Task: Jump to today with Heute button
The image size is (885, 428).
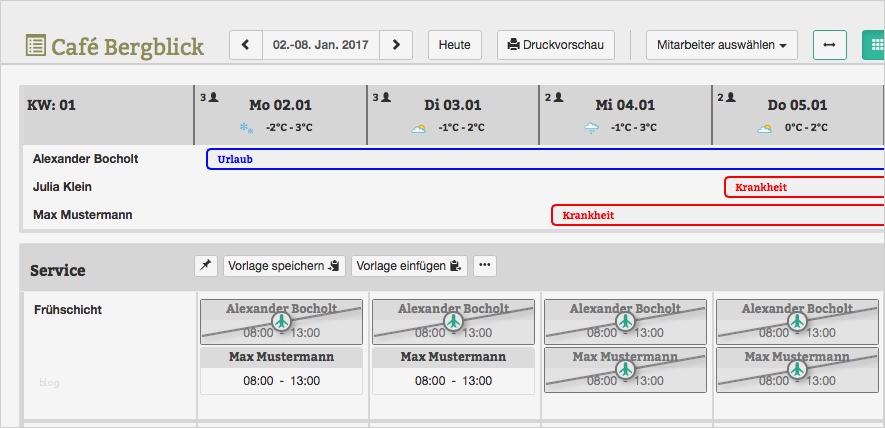Action: pos(455,45)
